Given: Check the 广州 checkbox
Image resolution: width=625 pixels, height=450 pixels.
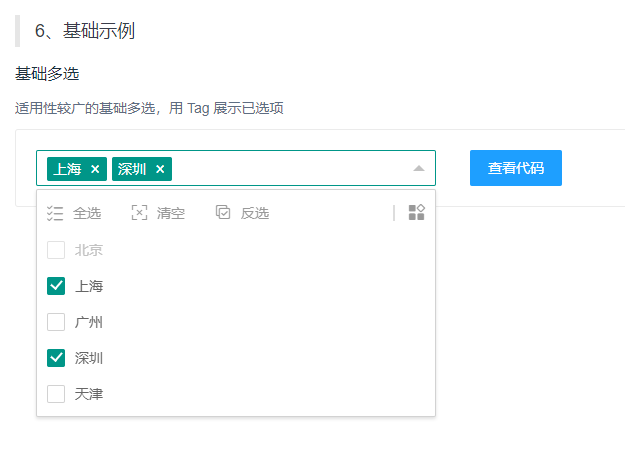Looking at the screenshot, I should pos(56,322).
